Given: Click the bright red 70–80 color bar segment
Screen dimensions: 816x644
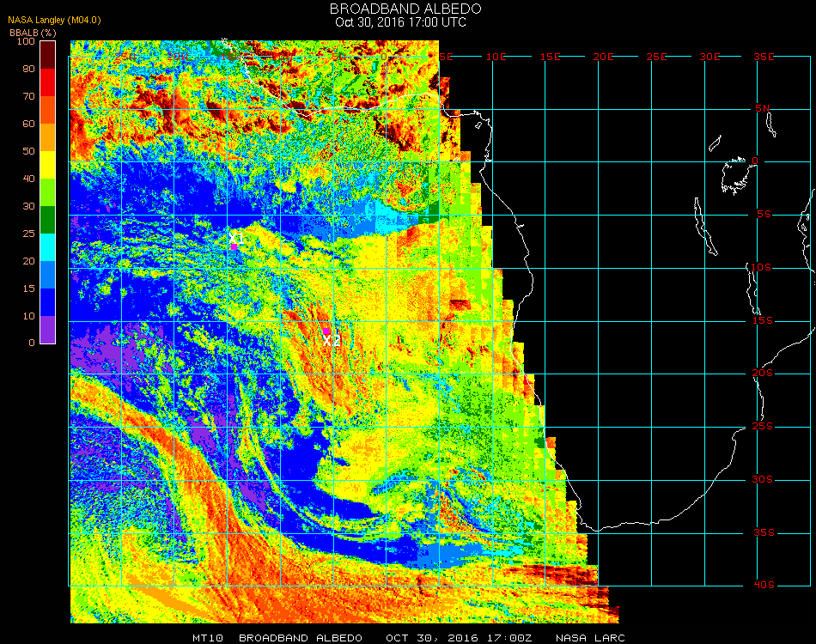Looking at the screenshot, I should point(48,82).
